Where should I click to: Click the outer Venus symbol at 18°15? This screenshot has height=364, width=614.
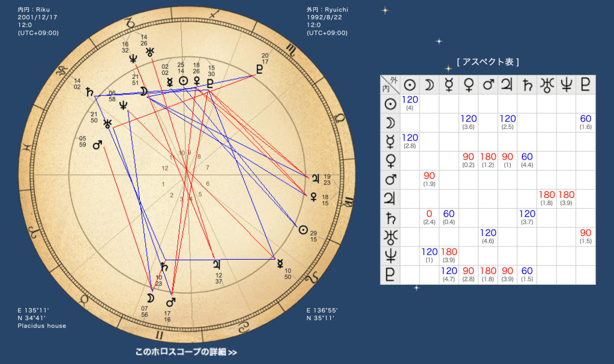click(x=313, y=196)
